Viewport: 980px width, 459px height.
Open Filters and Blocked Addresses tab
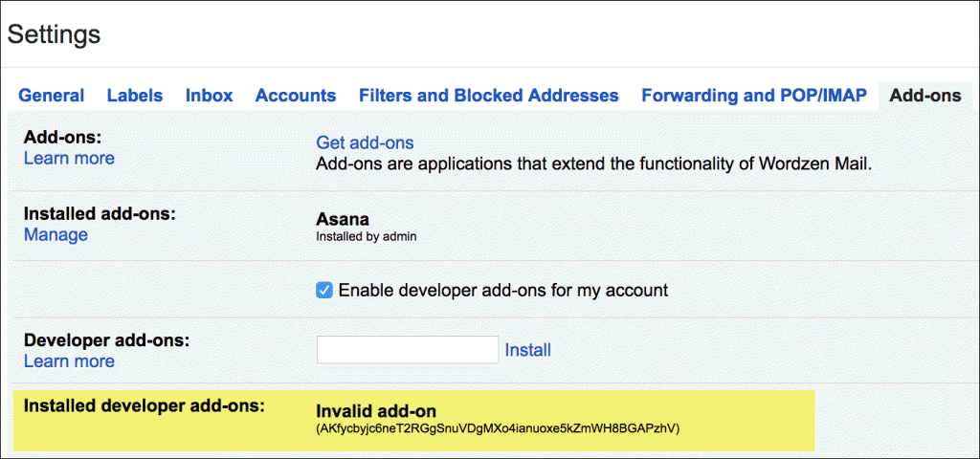[488, 96]
